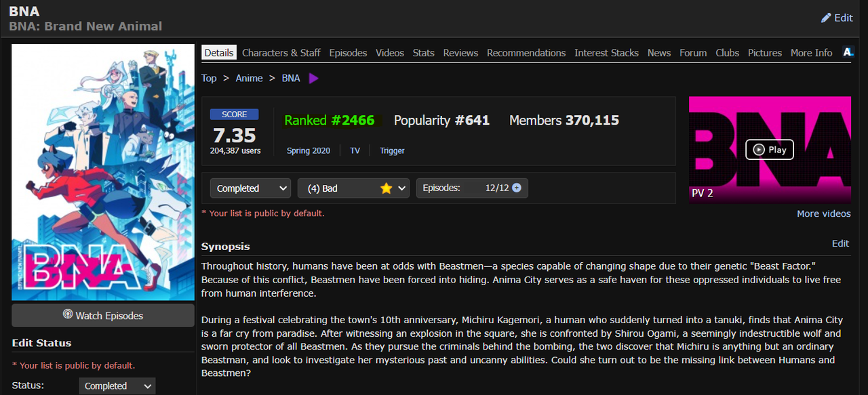868x395 pixels.
Task: Open the Trigger studio link
Action: pos(392,150)
